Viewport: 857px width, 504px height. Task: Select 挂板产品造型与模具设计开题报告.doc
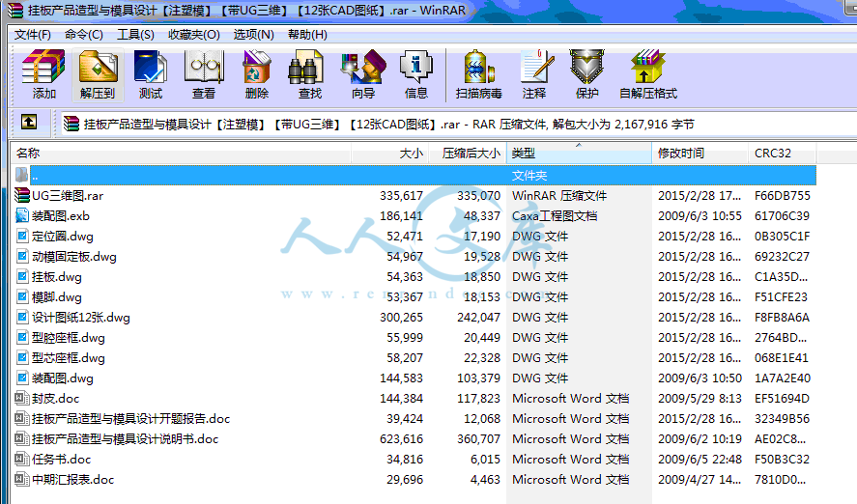[130, 418]
